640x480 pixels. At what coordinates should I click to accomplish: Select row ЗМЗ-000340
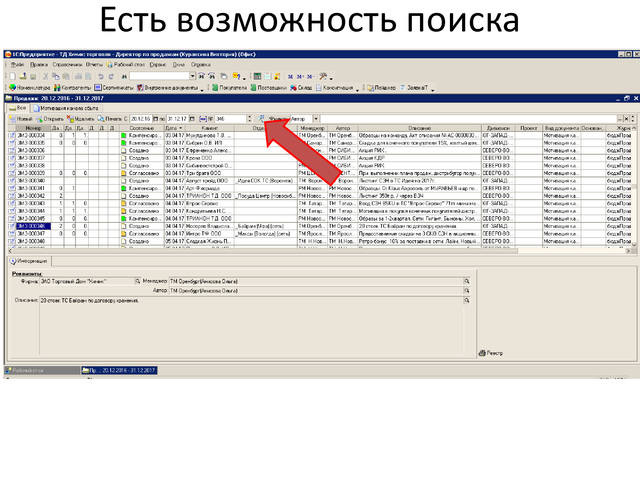tap(320, 181)
